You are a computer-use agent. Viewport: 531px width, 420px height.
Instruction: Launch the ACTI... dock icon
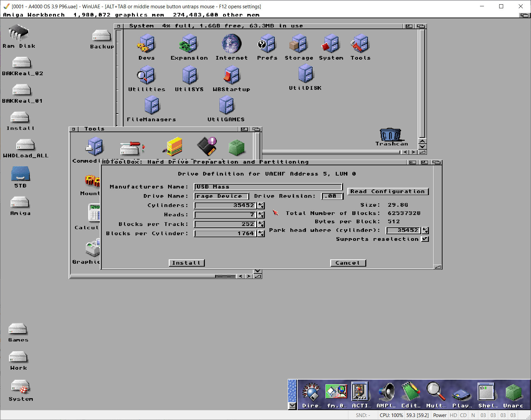click(x=360, y=392)
